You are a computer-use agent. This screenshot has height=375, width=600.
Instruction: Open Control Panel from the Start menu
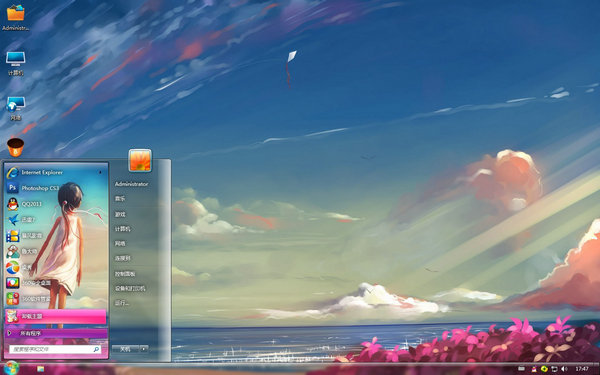point(125,274)
